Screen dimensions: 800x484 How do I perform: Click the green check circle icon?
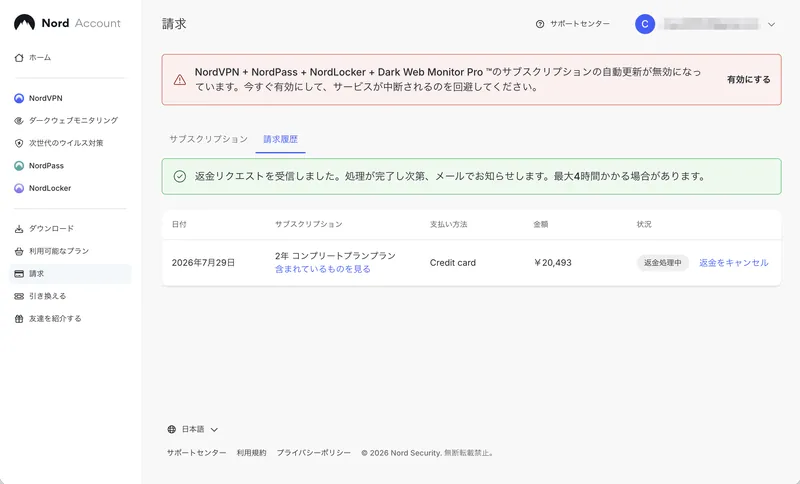180,176
